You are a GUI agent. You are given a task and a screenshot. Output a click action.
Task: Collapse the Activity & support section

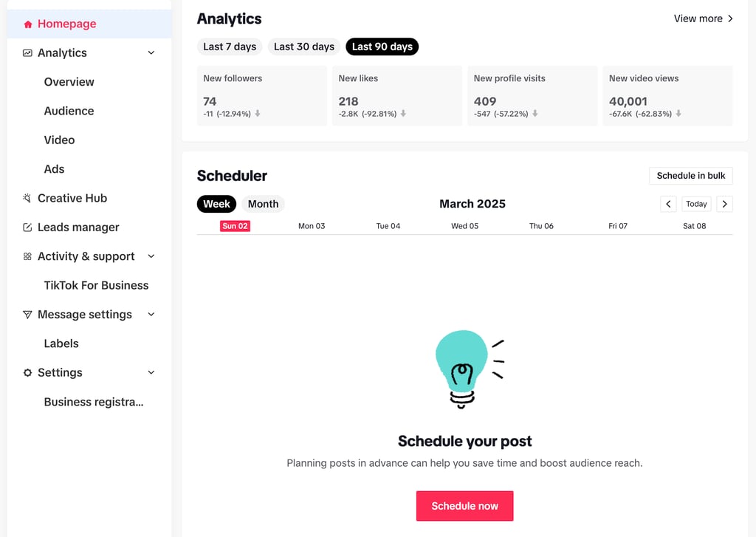click(x=151, y=256)
